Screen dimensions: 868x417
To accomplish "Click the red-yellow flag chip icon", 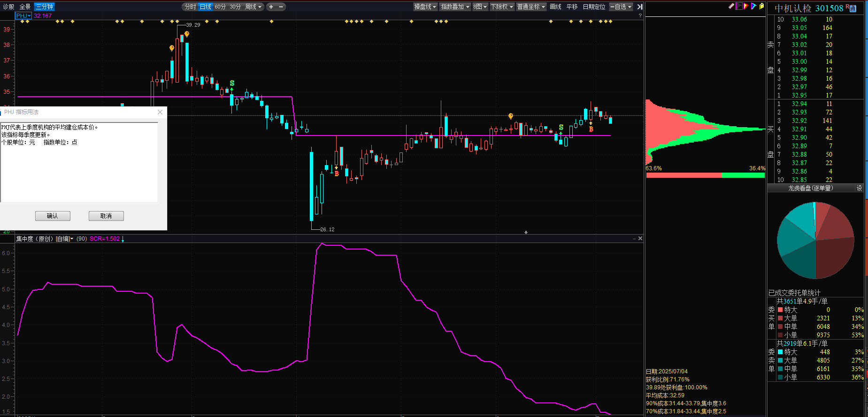I will coord(746,6).
